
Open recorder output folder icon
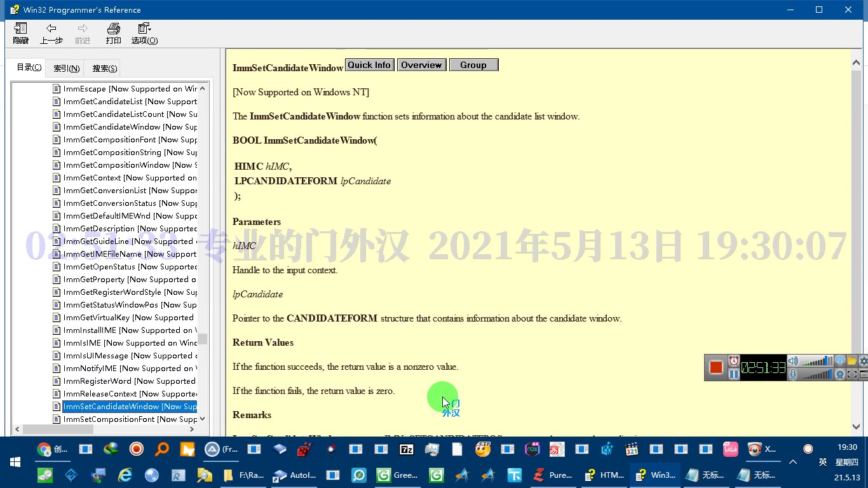point(851,361)
